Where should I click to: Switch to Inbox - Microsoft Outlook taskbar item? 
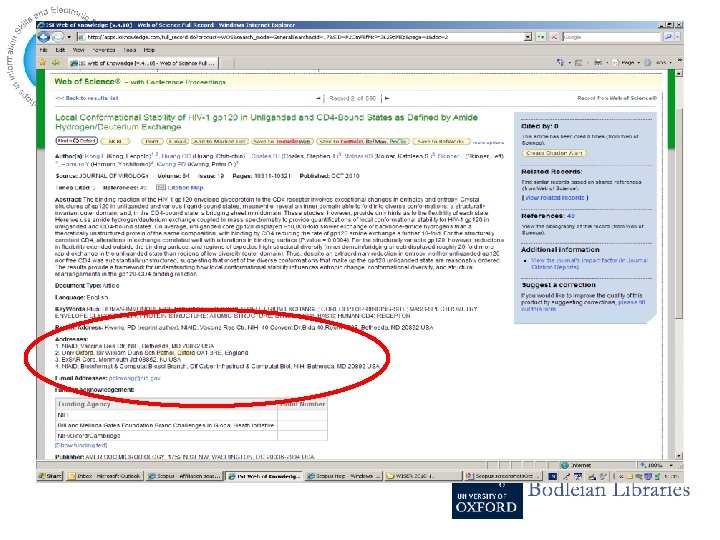(104, 476)
